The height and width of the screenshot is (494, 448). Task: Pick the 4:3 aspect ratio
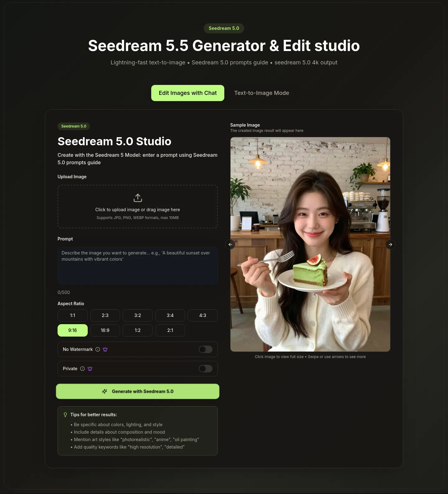coord(203,315)
